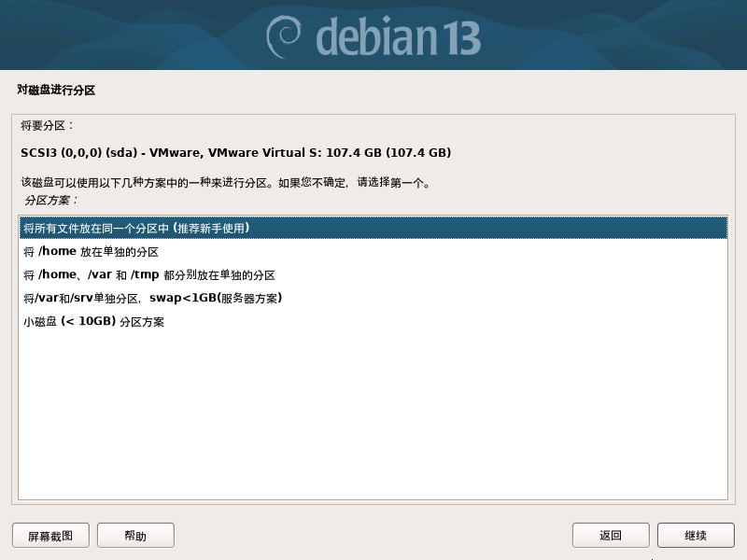Viewport: 747px width, 560px height.
Task: Click the Debian swirl logo
Action: [x=284, y=36]
